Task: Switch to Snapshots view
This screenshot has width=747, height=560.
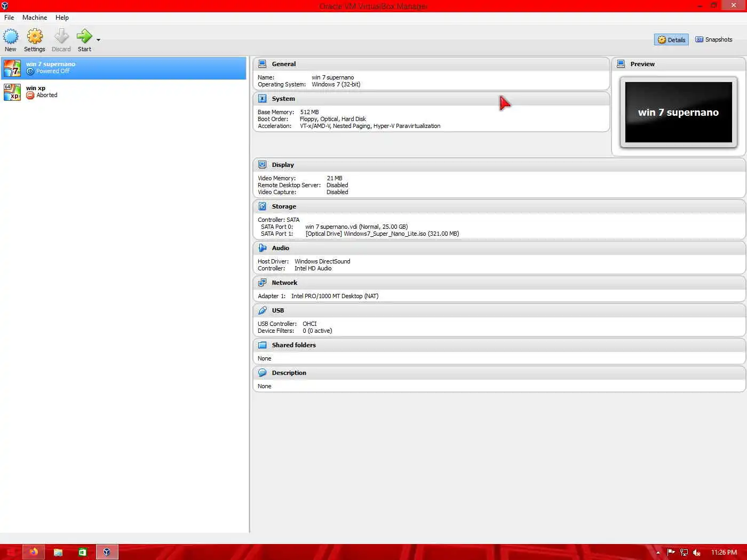Action: click(713, 40)
